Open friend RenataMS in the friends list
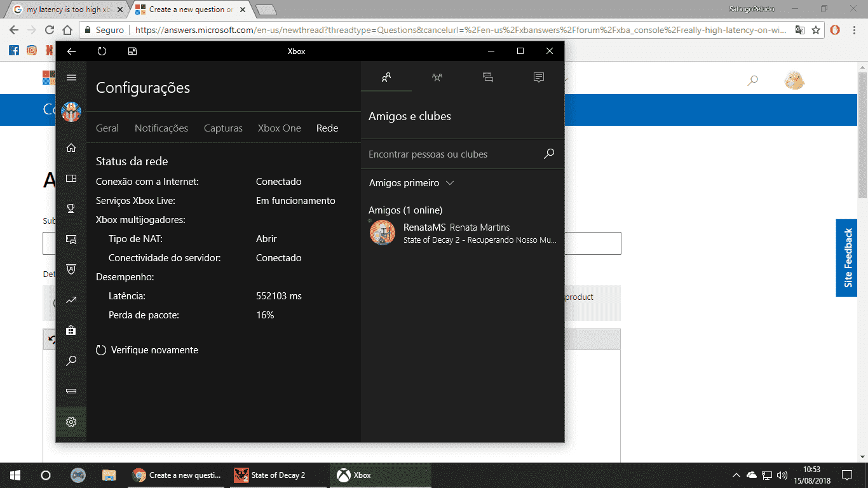868x488 pixels. pos(463,233)
